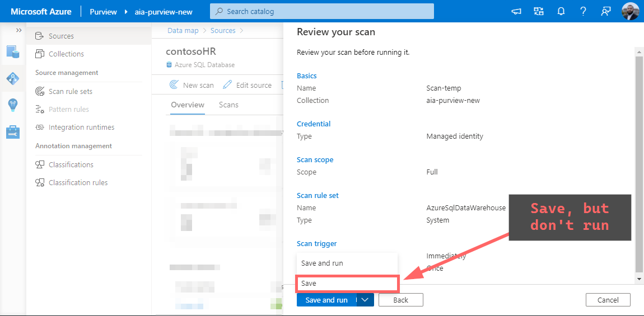
Task: Click the Edit source button
Action: [x=248, y=85]
